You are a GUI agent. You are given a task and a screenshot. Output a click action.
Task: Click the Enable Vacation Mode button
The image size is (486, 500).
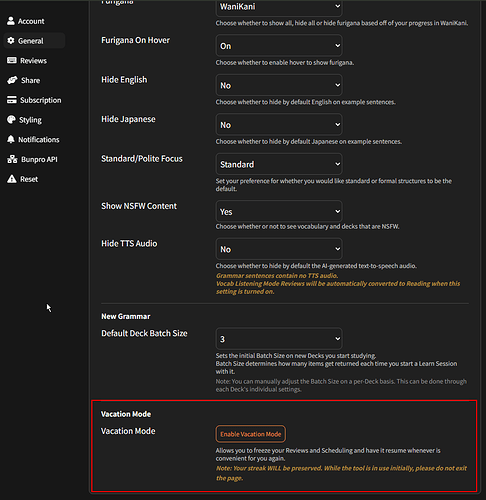[251, 434]
